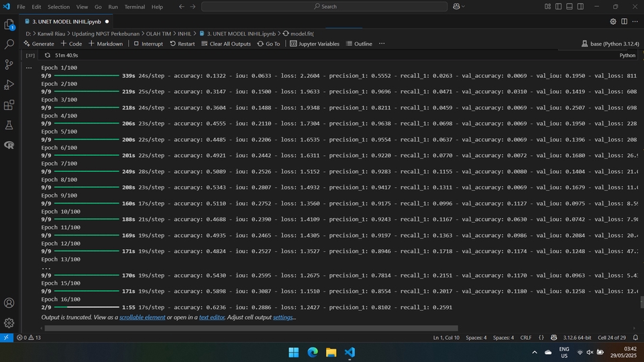Open Microsoft Edge from taskbar

pos(313,352)
